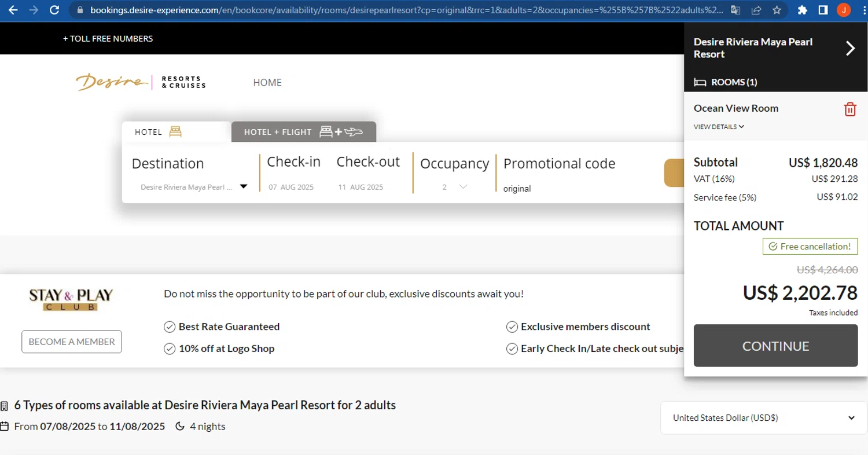This screenshot has width=868, height=455.
Task: Reload the page
Action: [x=54, y=10]
